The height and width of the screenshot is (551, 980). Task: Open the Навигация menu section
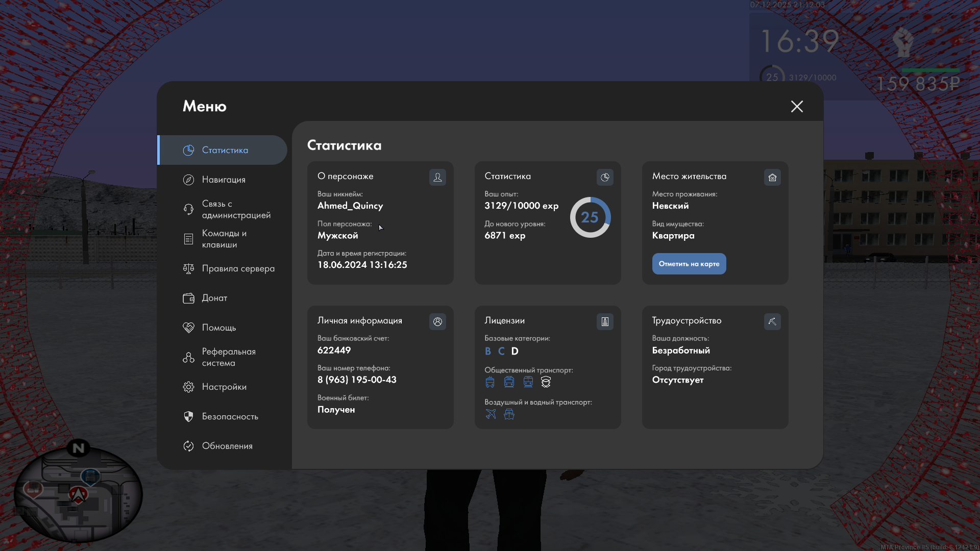224,180
